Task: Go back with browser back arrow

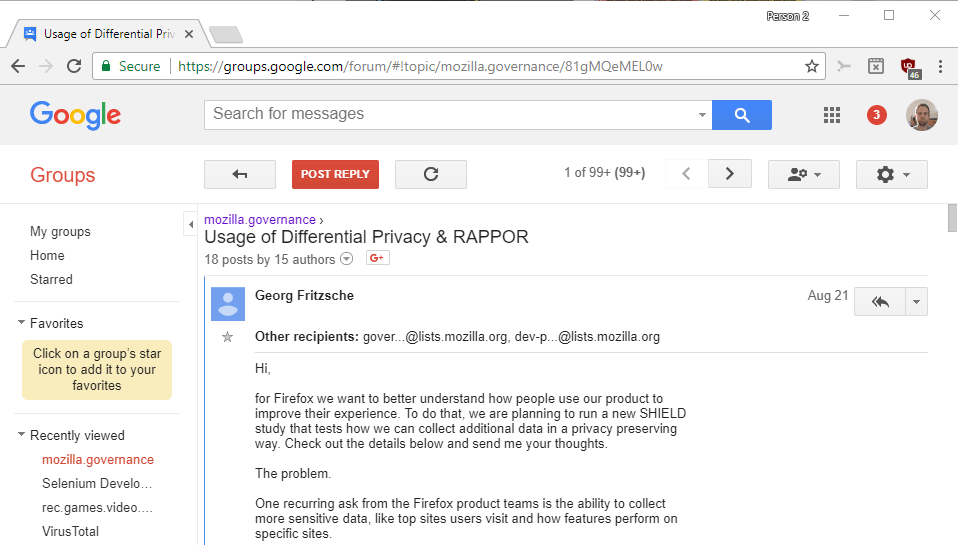Action: [18, 66]
